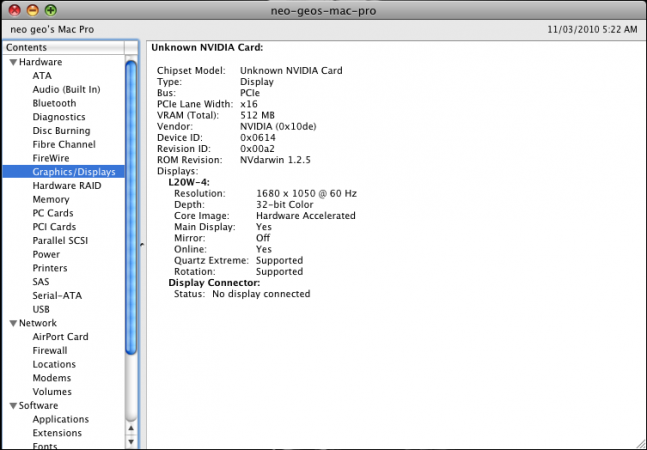Click the Chipset Model value
Viewport: 647px width, 450px height.
291,71
